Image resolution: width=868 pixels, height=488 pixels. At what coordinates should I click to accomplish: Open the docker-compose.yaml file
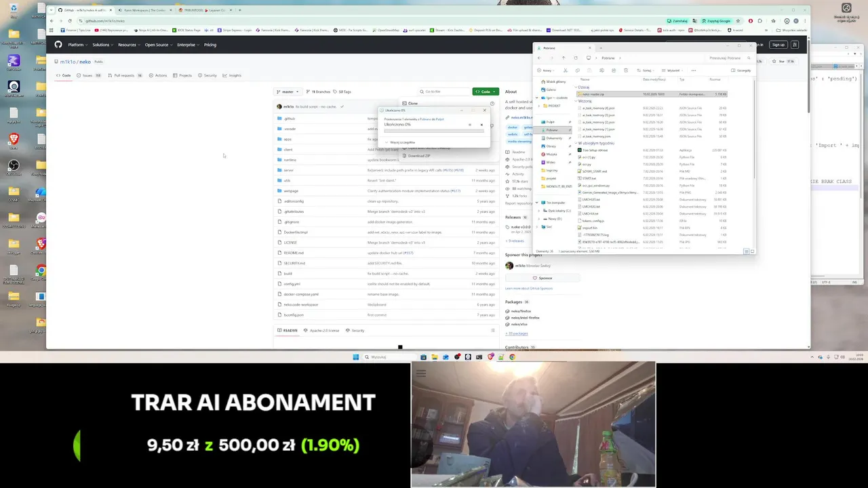pos(301,294)
